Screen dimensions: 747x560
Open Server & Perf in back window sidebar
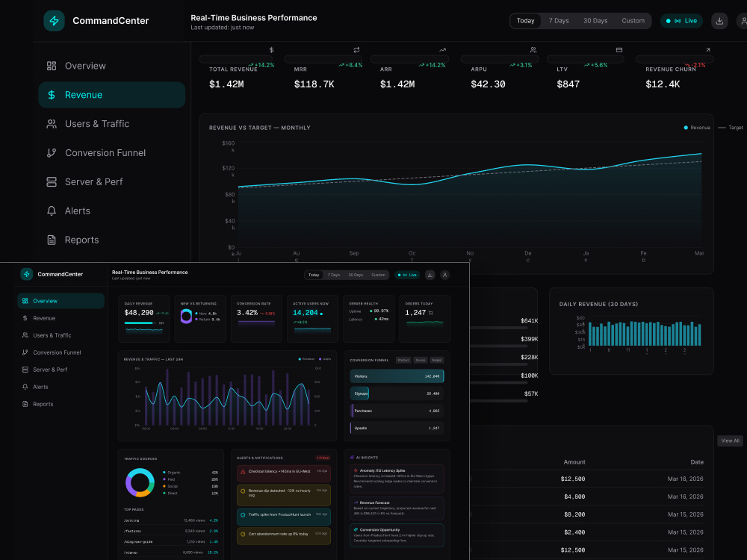point(111,182)
